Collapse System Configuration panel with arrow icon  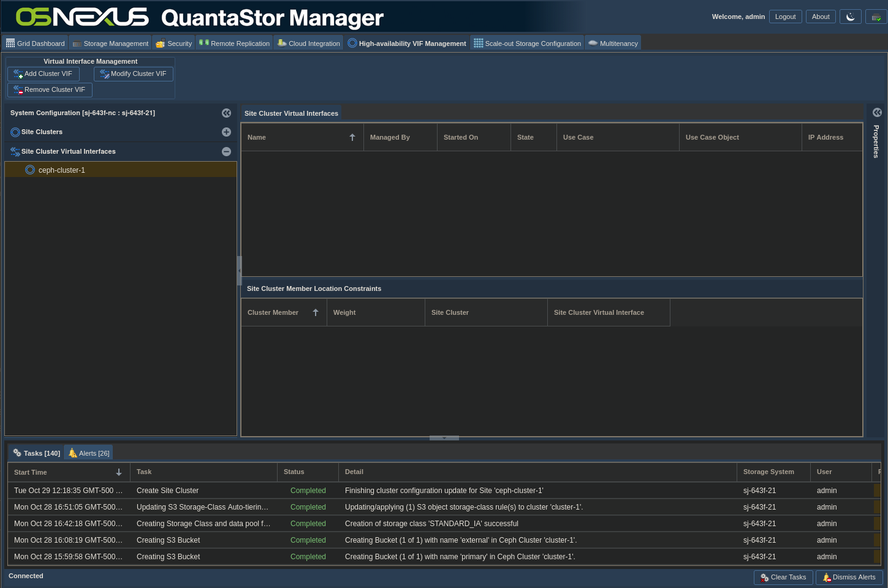tap(226, 113)
